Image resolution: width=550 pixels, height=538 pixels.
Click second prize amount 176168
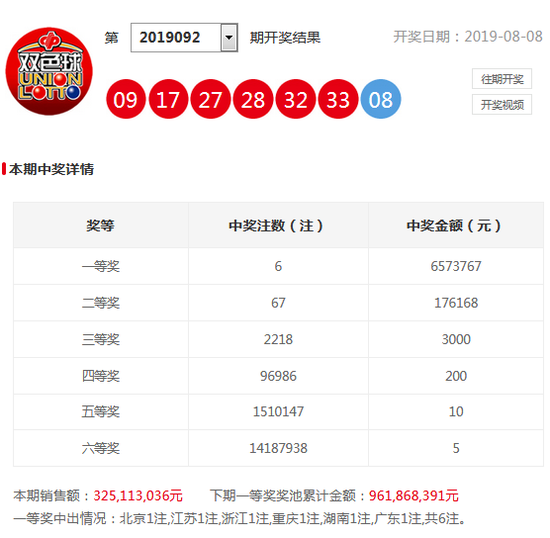(456, 303)
